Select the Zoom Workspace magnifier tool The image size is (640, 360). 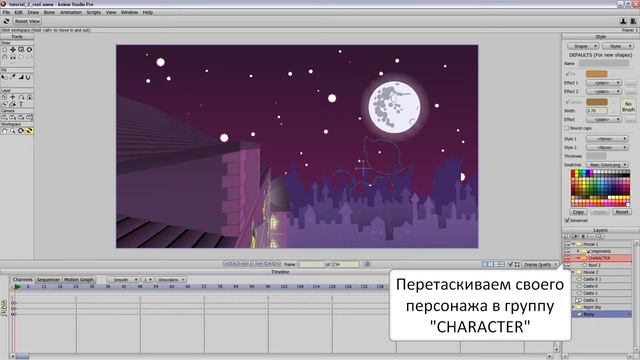tap(13, 131)
